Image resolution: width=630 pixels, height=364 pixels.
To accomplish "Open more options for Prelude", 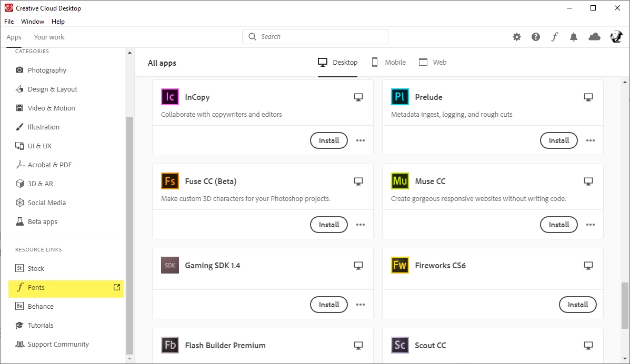I will point(590,140).
